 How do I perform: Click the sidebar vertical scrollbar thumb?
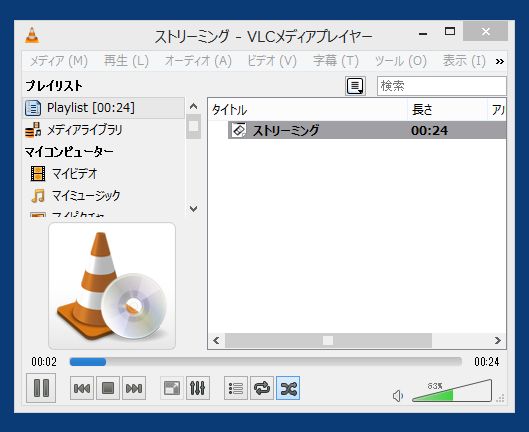(193, 126)
